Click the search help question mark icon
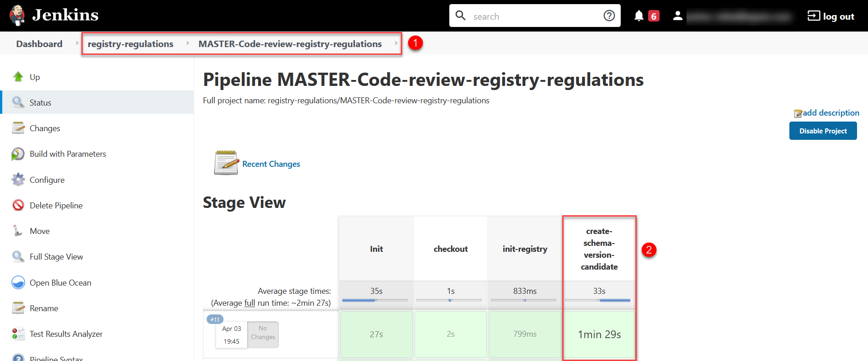868x361 pixels. (x=609, y=16)
